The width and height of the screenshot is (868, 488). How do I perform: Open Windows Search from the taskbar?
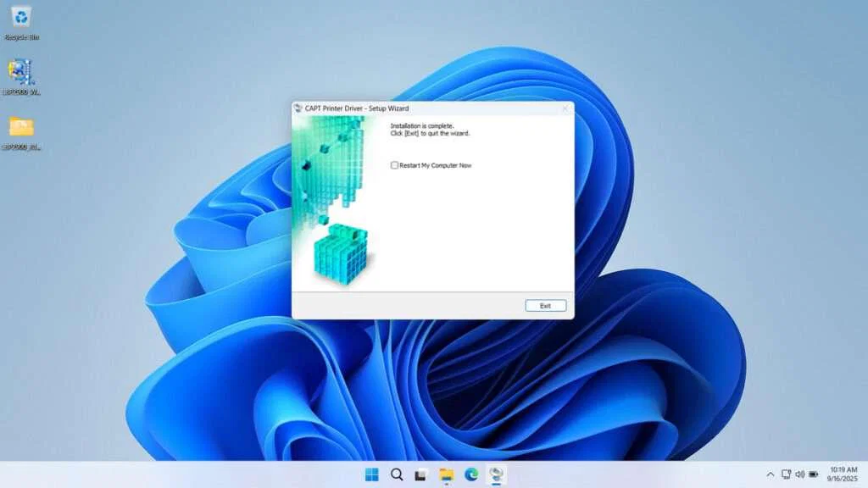click(395, 476)
